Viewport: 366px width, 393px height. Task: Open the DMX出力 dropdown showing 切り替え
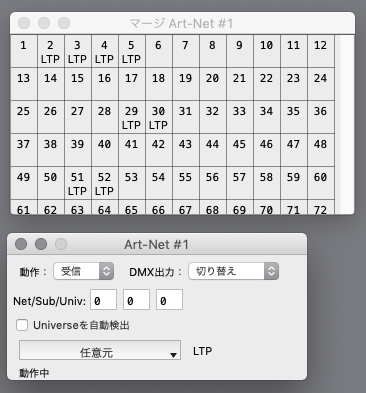[x=234, y=271]
